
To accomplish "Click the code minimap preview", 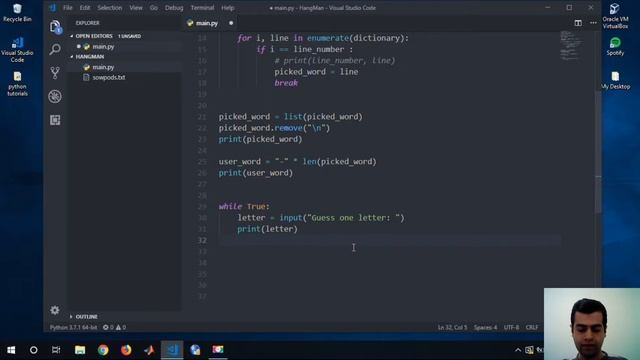I will click(x=571, y=46).
